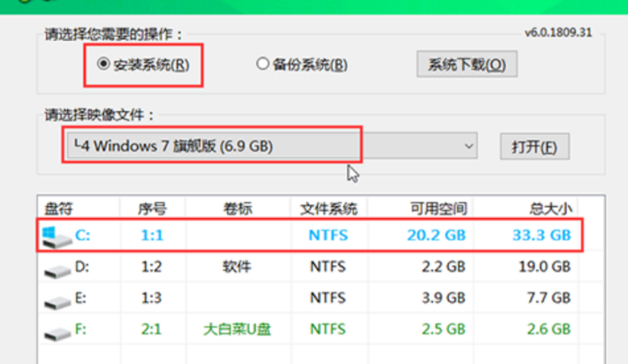Viewport: 628px width, 364px height.
Task: Click the 软件 volume label cell
Action: click(237, 266)
